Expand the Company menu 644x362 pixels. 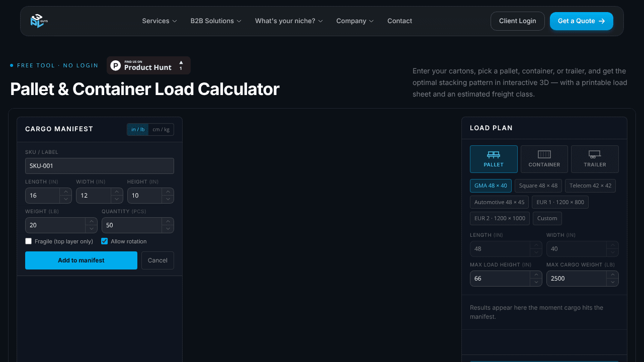click(355, 21)
